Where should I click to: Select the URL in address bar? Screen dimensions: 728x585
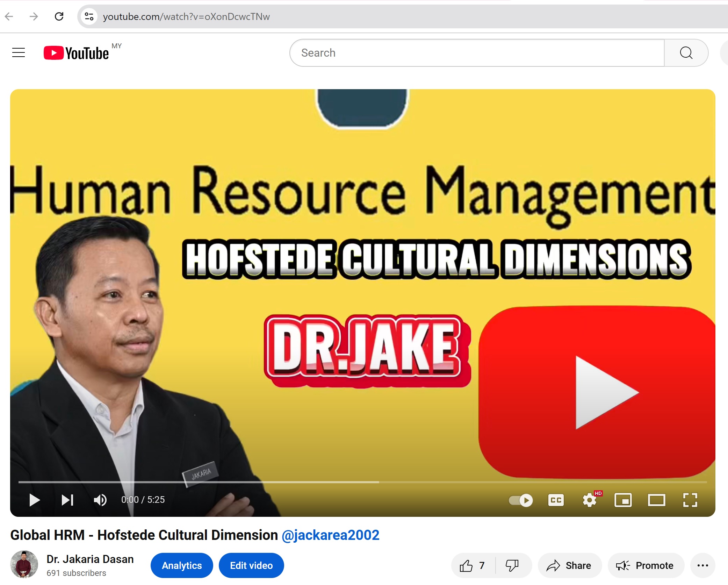click(186, 17)
